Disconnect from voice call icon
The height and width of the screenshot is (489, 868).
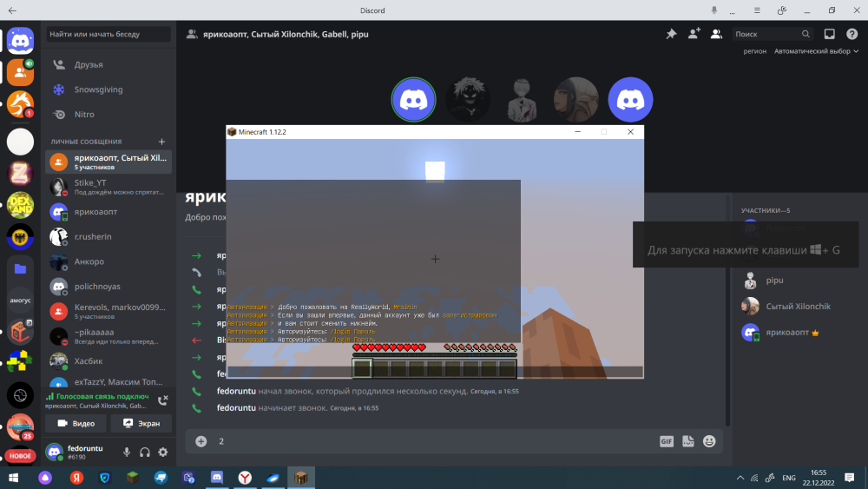click(163, 400)
